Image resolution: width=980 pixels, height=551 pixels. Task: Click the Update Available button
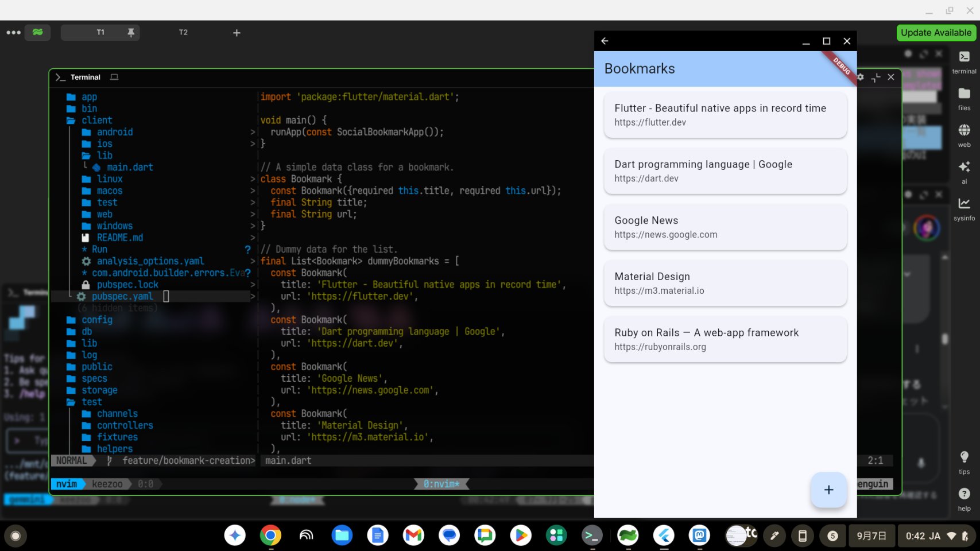[x=936, y=33]
